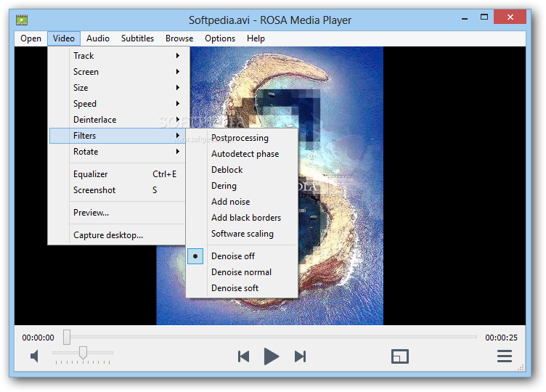The image size is (546, 392).
Task: Open the Filters submenu entry
Action: coord(117,136)
